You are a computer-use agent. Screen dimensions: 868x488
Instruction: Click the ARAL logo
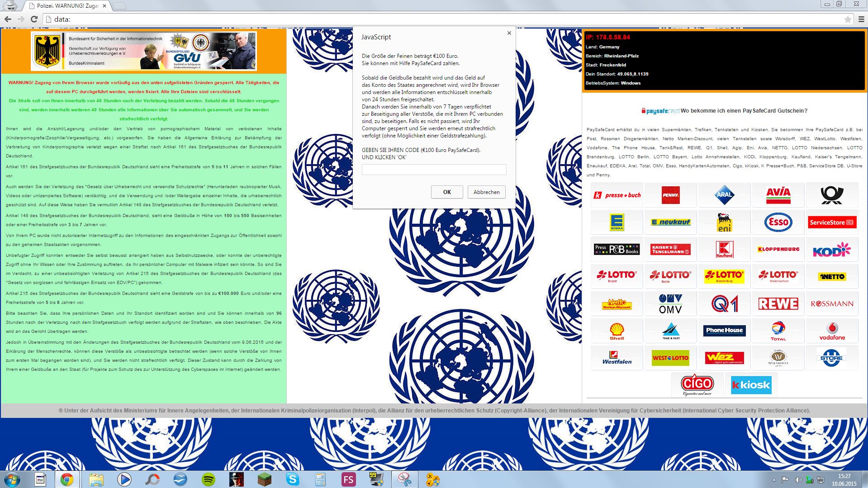(724, 195)
